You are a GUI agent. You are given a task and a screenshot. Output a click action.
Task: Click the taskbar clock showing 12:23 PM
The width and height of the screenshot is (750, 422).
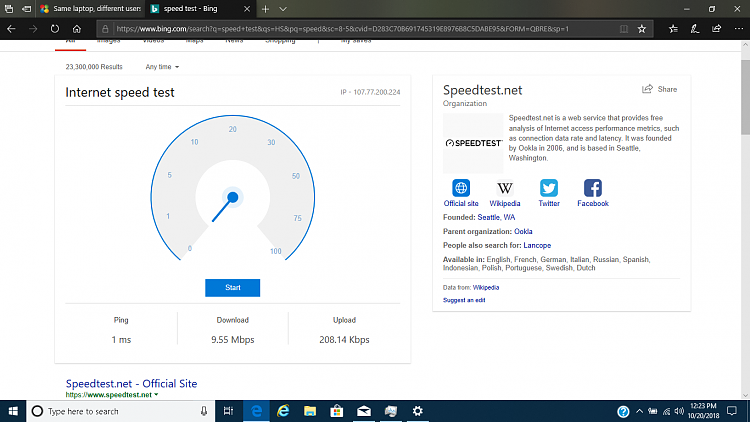[704, 411]
